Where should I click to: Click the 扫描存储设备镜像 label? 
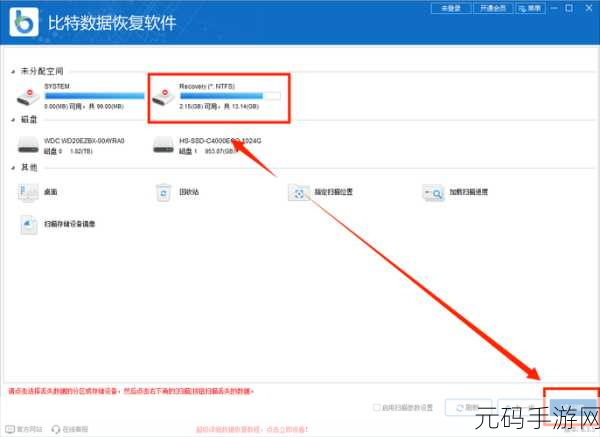click(x=69, y=224)
